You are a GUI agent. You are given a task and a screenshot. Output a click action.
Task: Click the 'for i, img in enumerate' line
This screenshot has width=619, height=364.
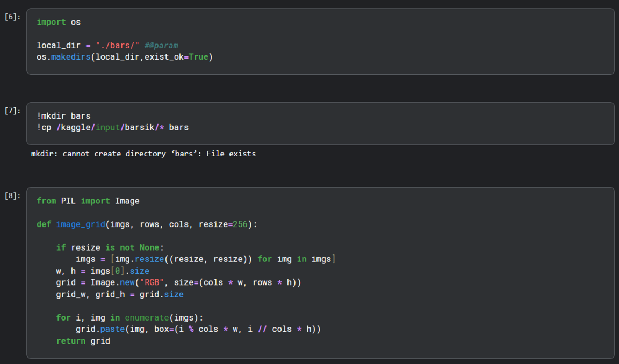click(x=130, y=317)
